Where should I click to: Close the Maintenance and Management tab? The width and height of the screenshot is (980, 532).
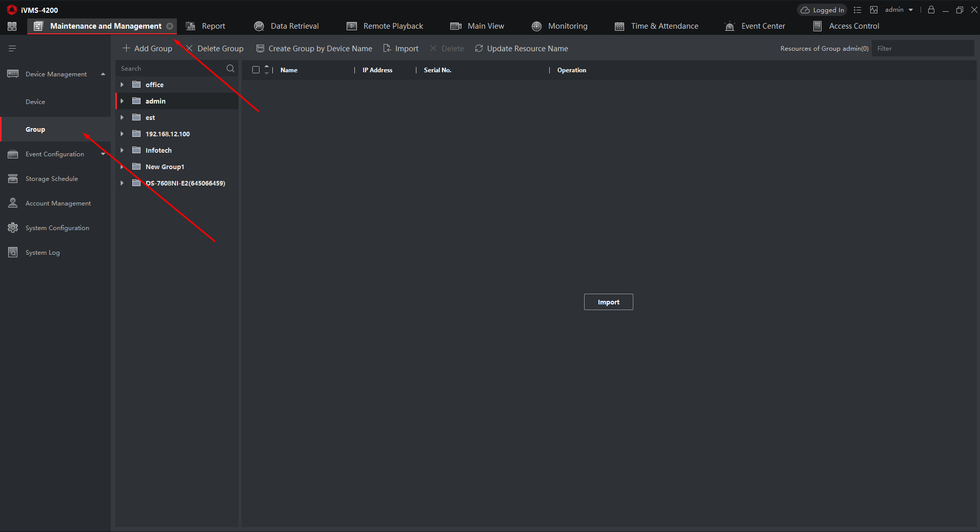(x=170, y=26)
